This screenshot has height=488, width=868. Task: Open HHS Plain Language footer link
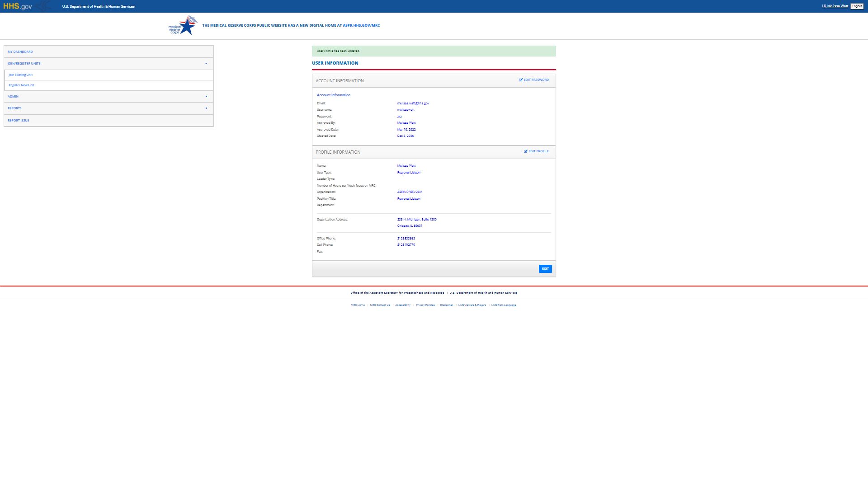(504, 305)
